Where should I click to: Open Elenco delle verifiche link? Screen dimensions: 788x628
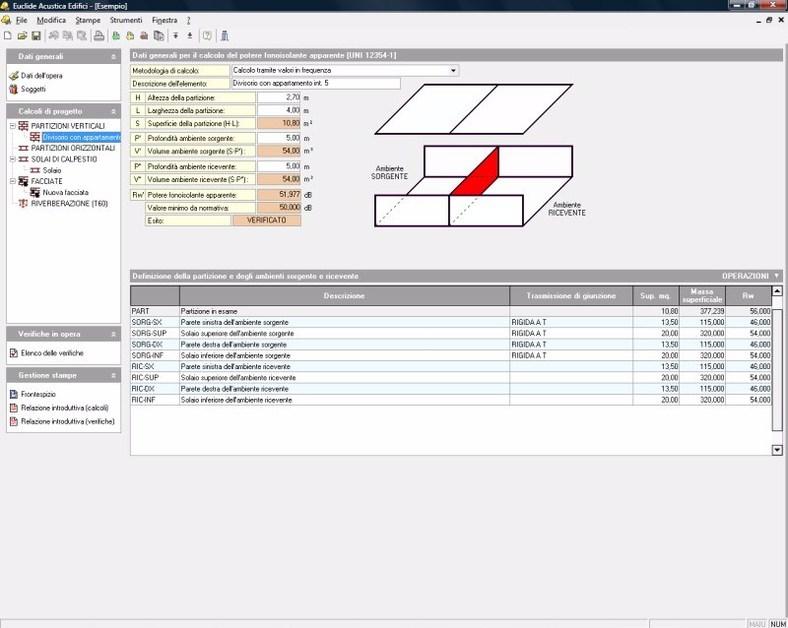pos(52,353)
